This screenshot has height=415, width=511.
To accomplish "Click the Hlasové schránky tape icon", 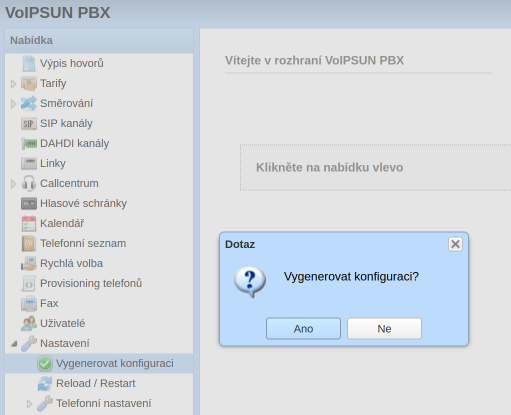I will (x=29, y=203).
